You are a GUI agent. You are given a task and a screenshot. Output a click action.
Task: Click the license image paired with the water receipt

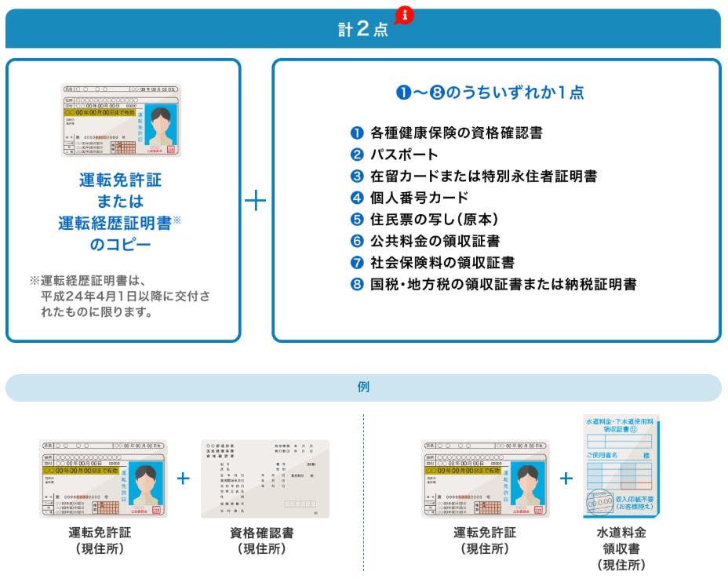[484, 478]
